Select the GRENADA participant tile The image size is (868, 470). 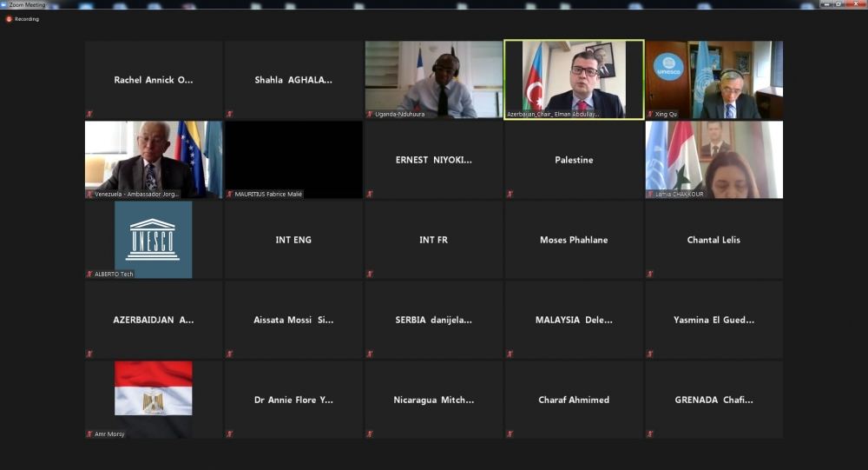pyautogui.click(x=713, y=400)
